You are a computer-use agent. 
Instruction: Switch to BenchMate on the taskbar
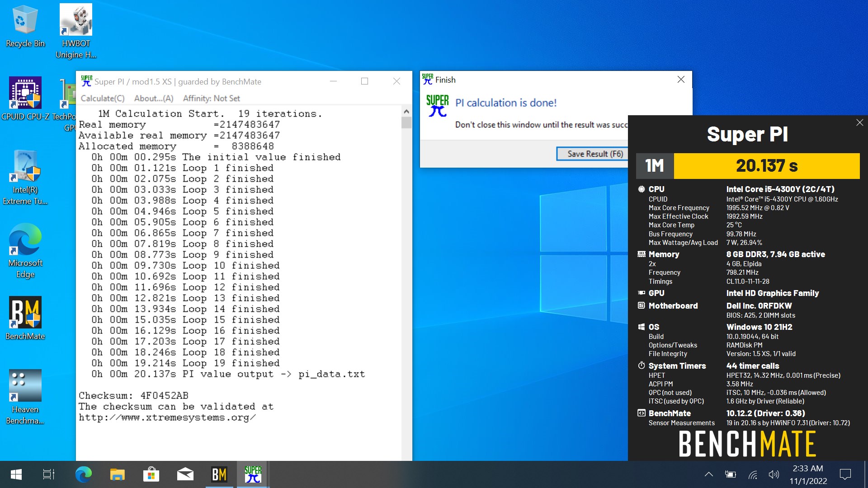pyautogui.click(x=219, y=474)
